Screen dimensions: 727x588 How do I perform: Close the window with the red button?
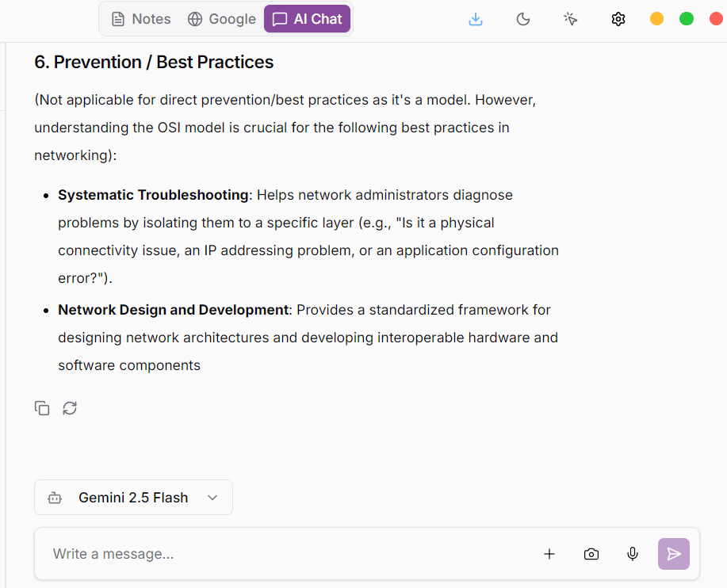716,19
